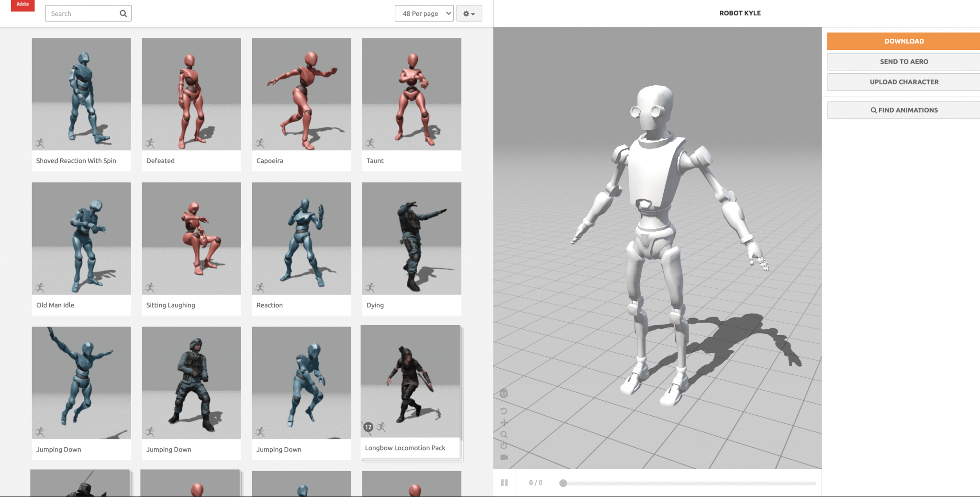This screenshot has height=497, width=980.
Task: Expand the Longbow Locomotion Pack of 12 animations
Action: [368, 427]
